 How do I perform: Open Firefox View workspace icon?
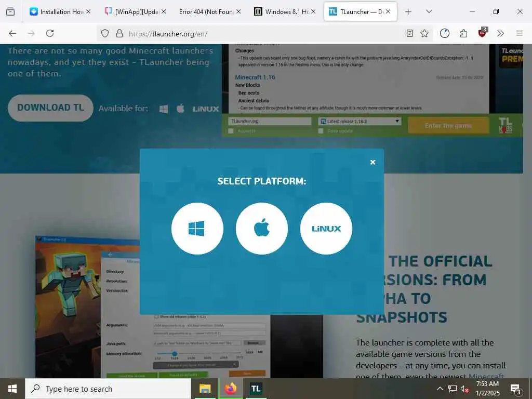coord(10,11)
